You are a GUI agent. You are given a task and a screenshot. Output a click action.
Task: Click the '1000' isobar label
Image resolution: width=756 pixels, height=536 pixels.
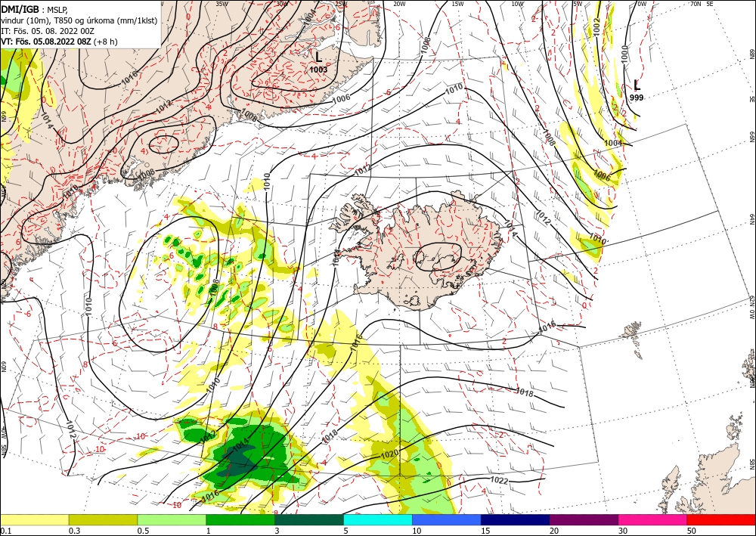[x=625, y=54]
